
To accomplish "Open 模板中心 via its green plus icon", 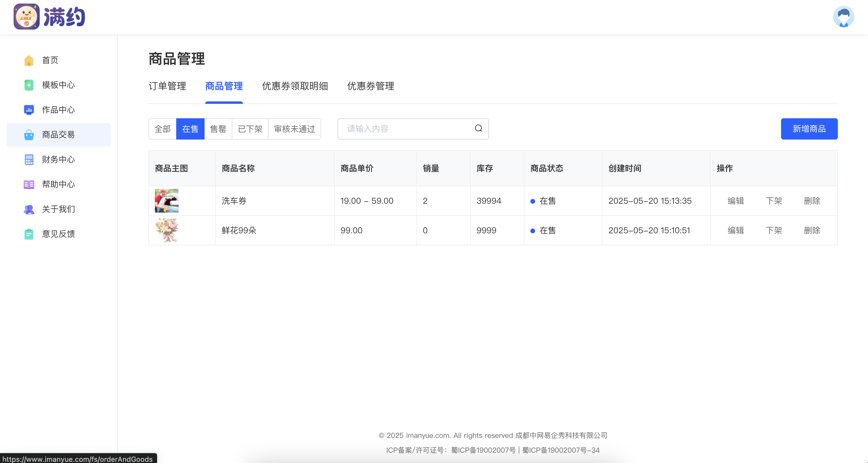I will pyautogui.click(x=29, y=85).
